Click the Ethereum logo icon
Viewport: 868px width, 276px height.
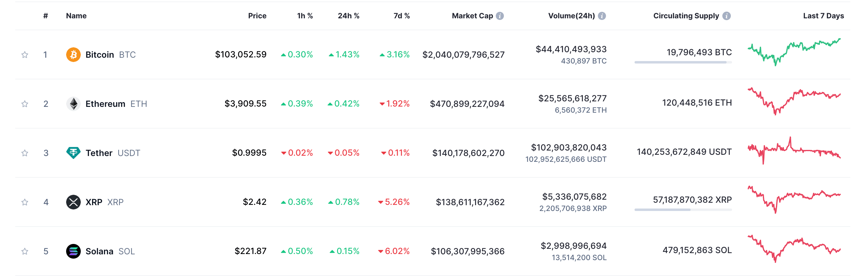pos(73,103)
